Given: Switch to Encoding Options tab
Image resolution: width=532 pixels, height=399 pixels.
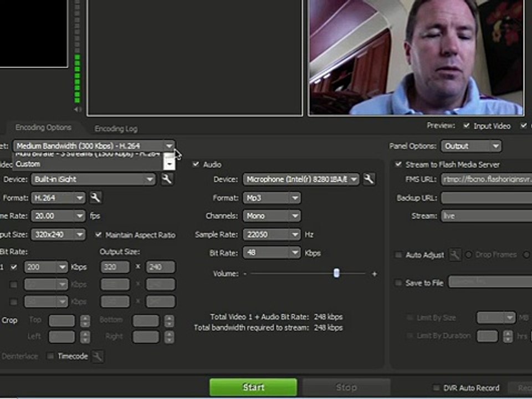Looking at the screenshot, I should tap(43, 127).
